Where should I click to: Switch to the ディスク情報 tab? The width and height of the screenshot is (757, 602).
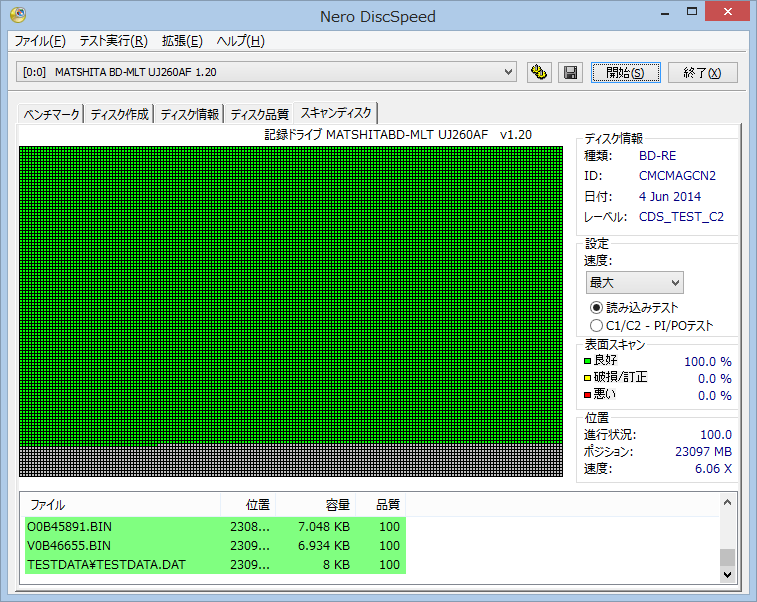(189, 114)
